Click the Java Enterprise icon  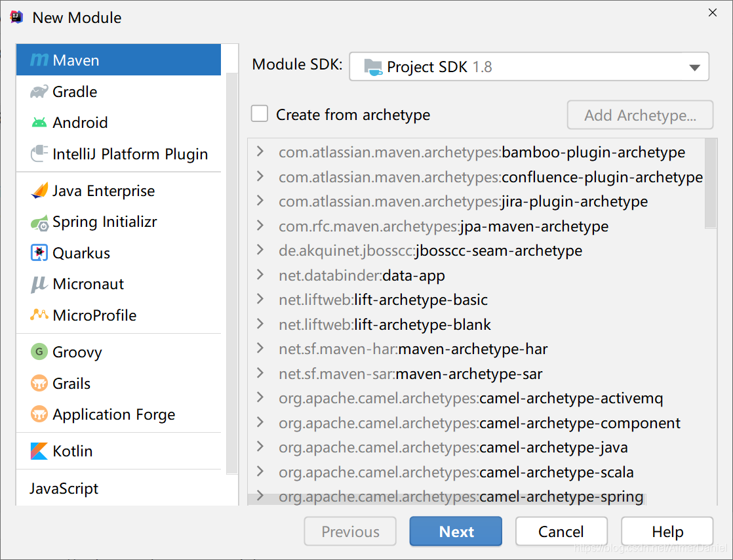[x=39, y=190]
